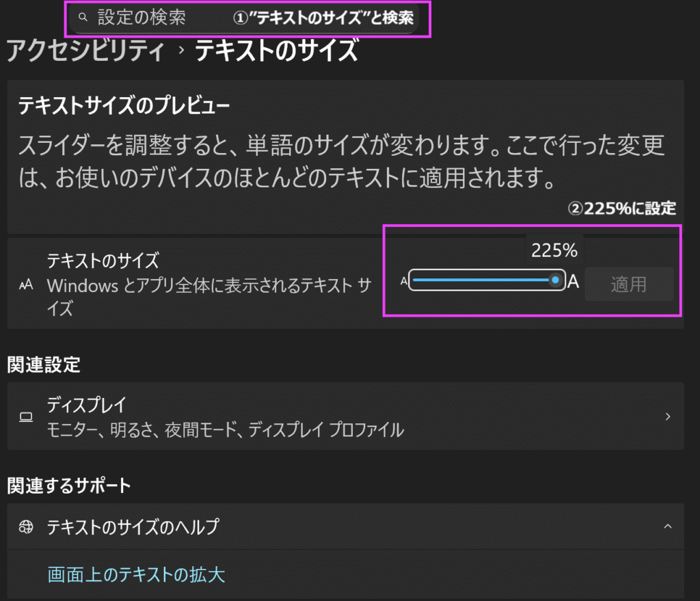Click the slider's circular thumb handle
The width and height of the screenshot is (700, 601).
click(557, 280)
